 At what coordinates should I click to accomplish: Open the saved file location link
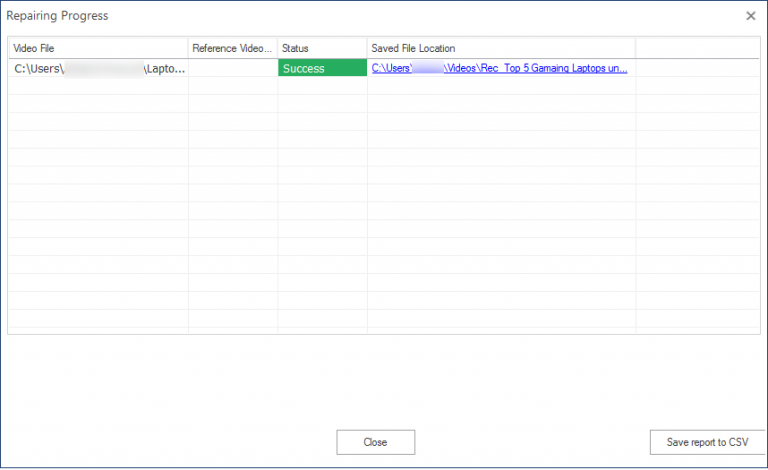(499, 68)
